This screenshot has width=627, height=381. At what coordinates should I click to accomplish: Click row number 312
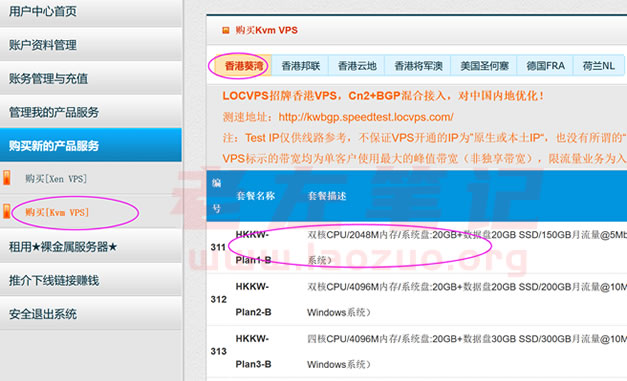point(218,299)
